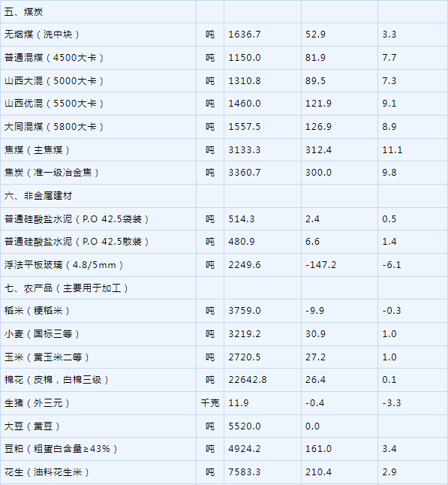Select the 稻米（粳稻米）row label

(37, 311)
